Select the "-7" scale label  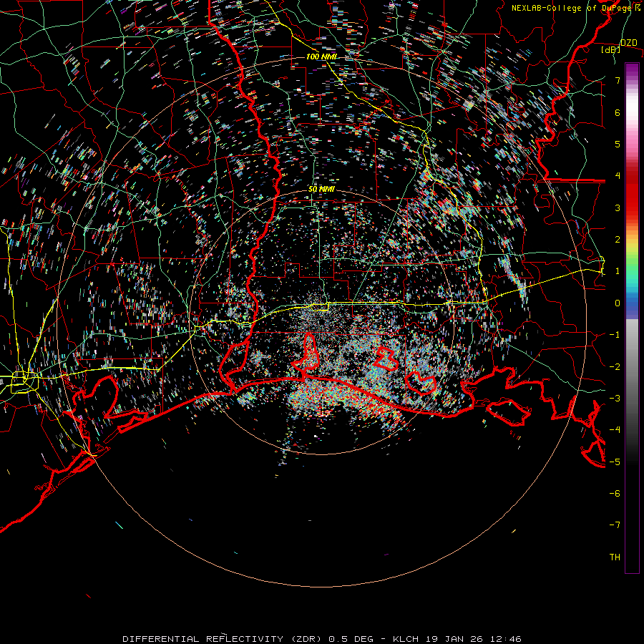pyautogui.click(x=615, y=525)
